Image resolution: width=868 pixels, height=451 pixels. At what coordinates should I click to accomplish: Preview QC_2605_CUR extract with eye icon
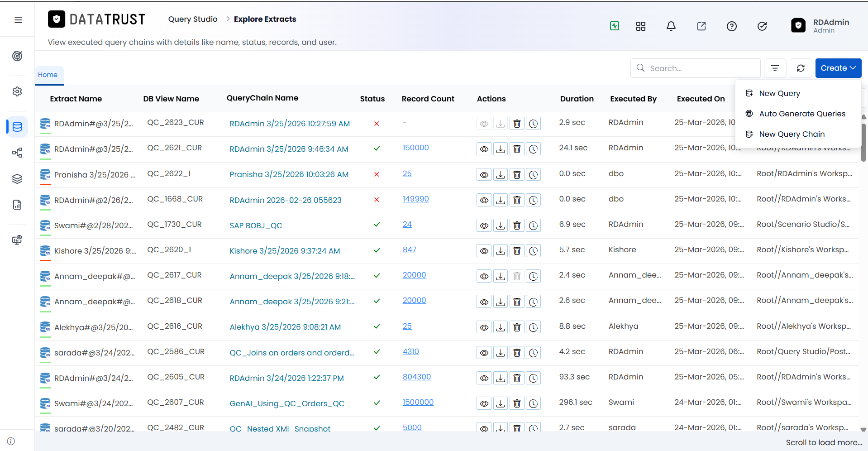coord(484,378)
